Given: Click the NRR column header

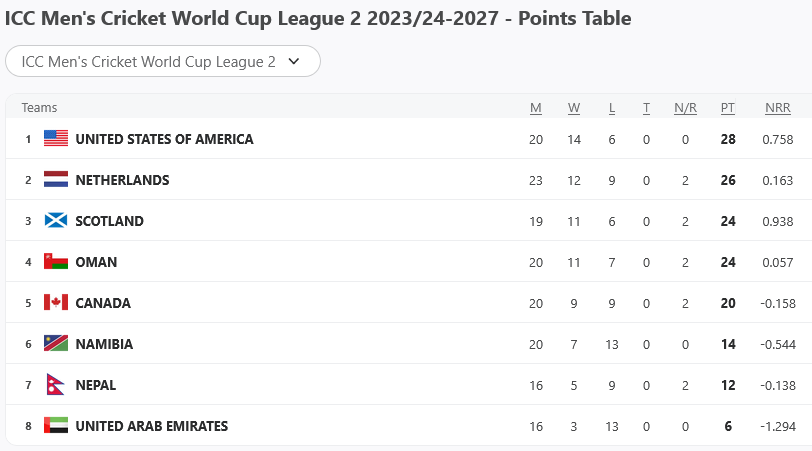Looking at the screenshot, I should coord(777,108).
